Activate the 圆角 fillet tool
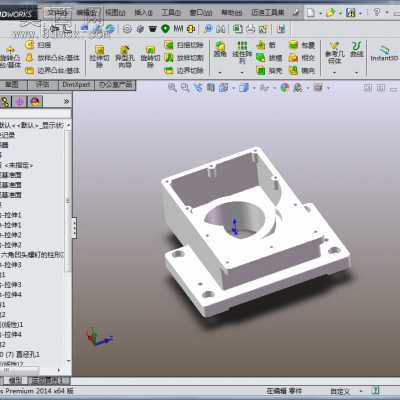The image size is (400, 400). coord(220,49)
